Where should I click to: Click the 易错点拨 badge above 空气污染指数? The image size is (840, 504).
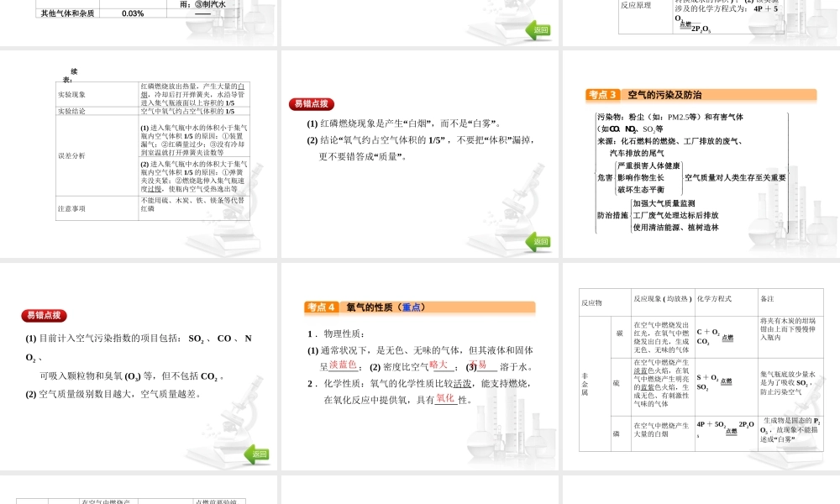(x=44, y=316)
